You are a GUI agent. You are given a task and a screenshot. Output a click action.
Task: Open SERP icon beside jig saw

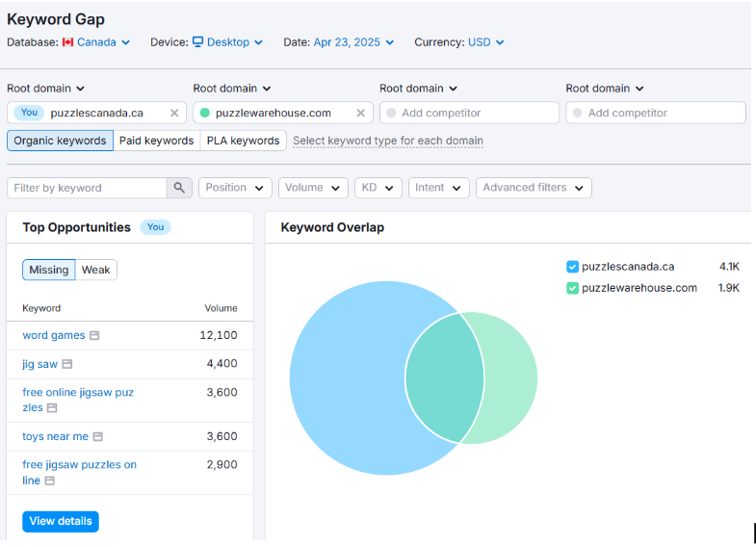(67, 364)
